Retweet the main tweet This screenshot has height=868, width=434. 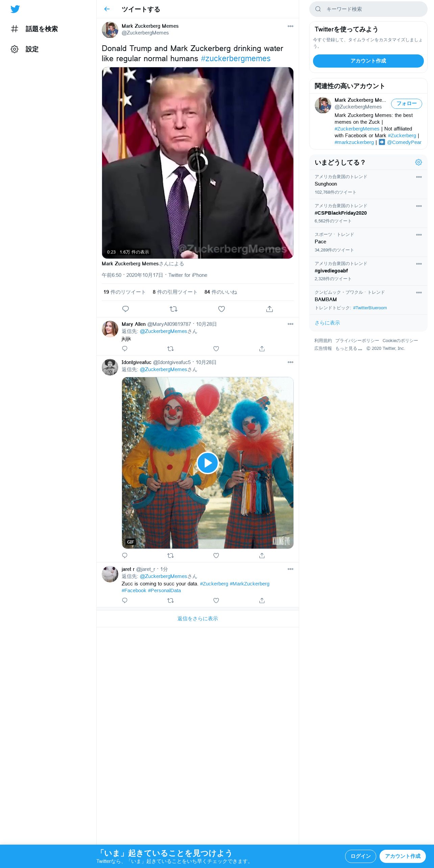(x=173, y=309)
